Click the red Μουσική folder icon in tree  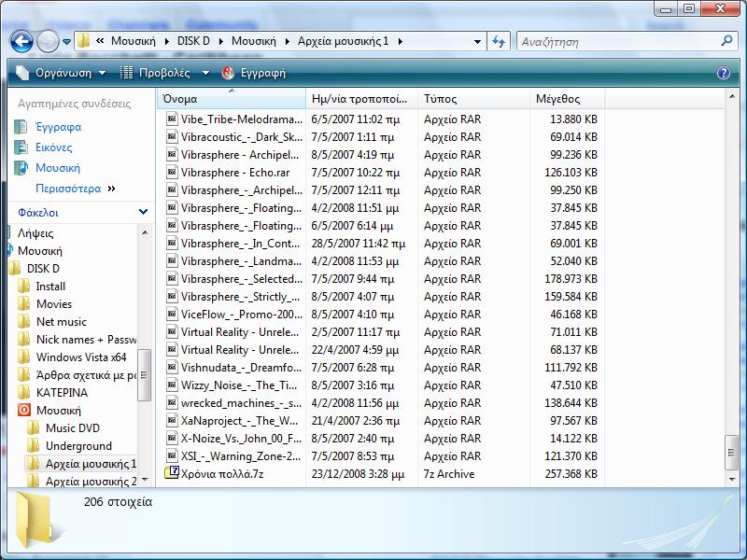tap(24, 410)
